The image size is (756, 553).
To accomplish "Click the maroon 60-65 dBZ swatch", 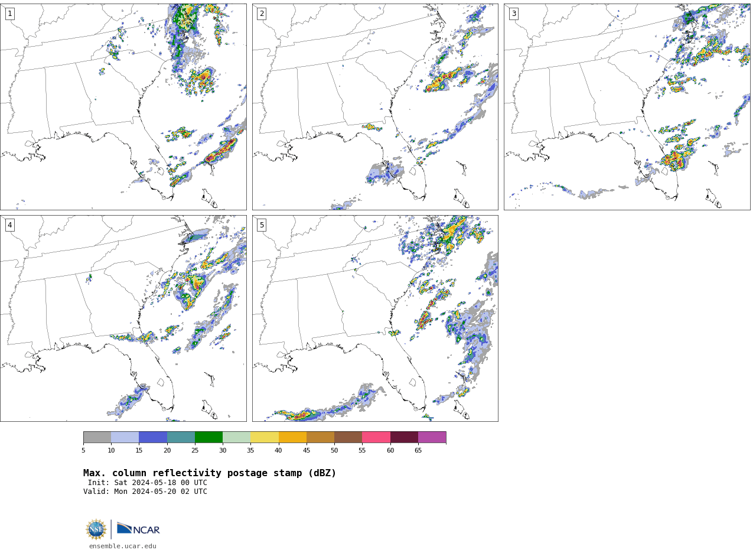I will pyautogui.click(x=404, y=437).
